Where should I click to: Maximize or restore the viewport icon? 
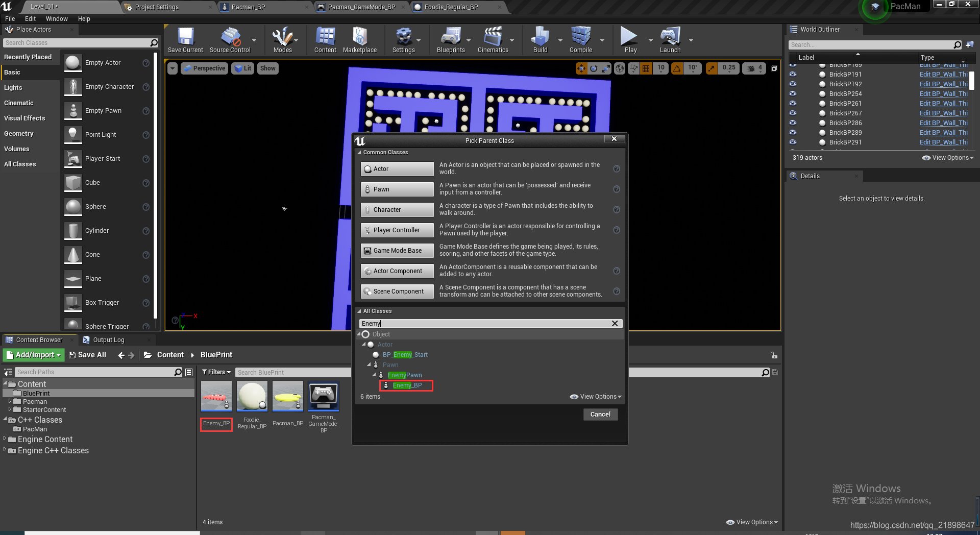click(x=774, y=68)
